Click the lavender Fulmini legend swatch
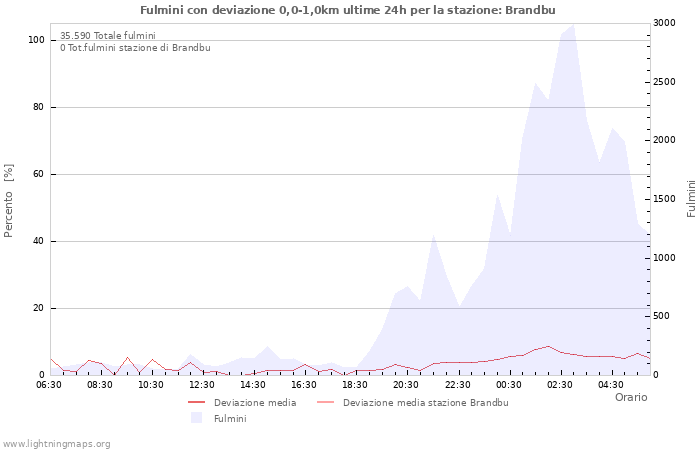Image resolution: width=700 pixels, height=450 pixels. coord(196,418)
